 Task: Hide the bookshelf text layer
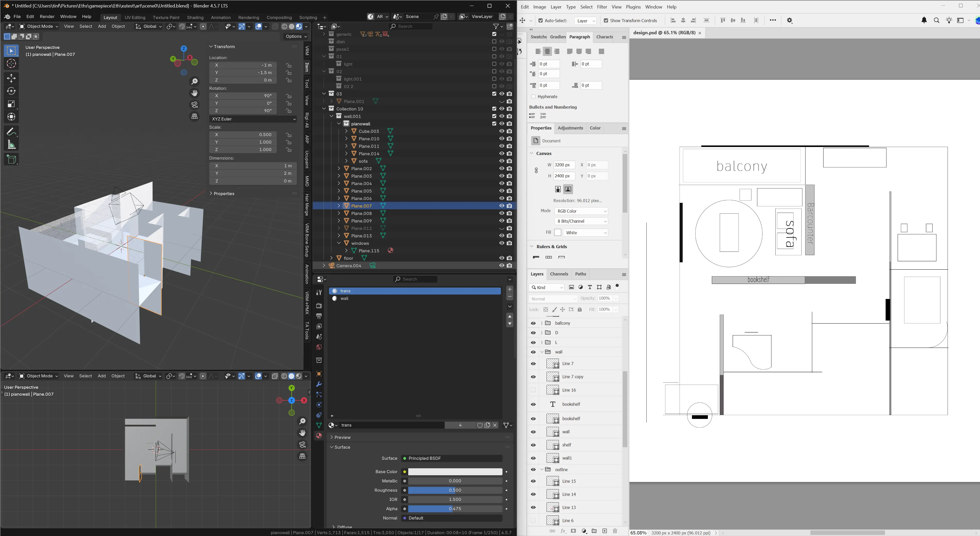533,404
